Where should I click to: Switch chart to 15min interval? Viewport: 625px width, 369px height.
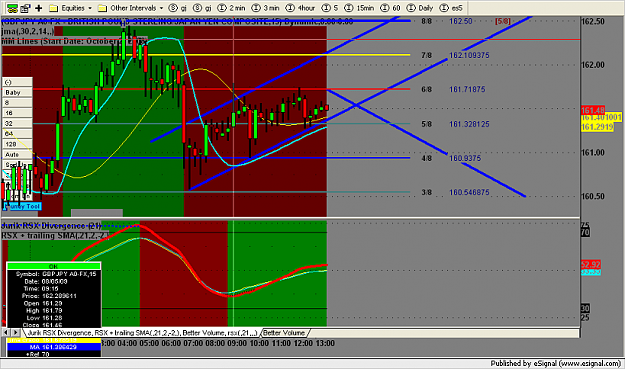pyautogui.click(x=359, y=8)
